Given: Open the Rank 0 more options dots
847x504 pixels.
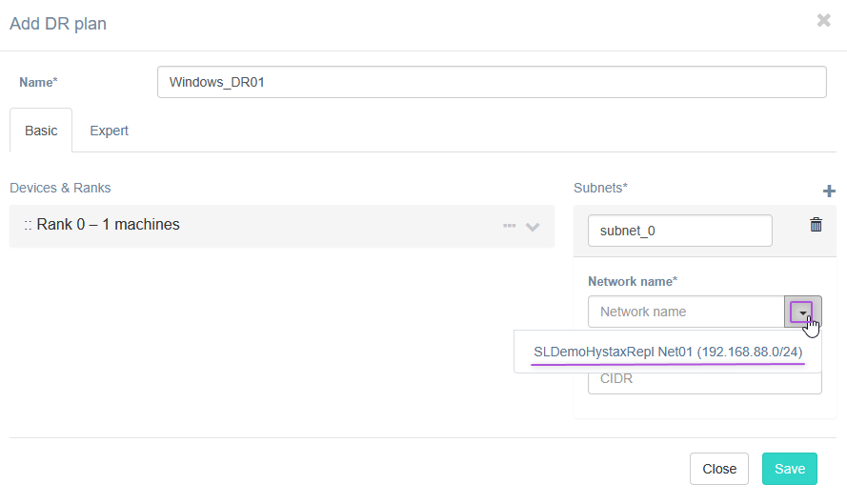Looking at the screenshot, I should click(x=509, y=226).
